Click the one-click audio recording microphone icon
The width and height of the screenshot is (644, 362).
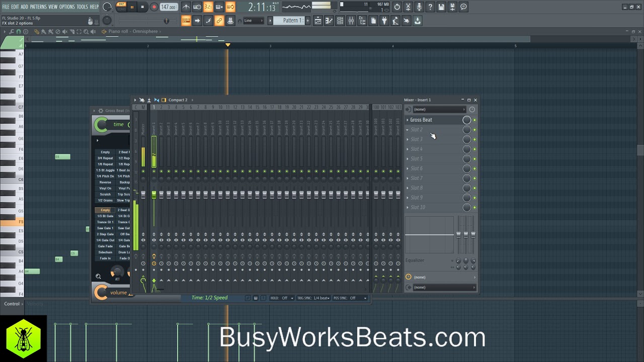coord(419,7)
